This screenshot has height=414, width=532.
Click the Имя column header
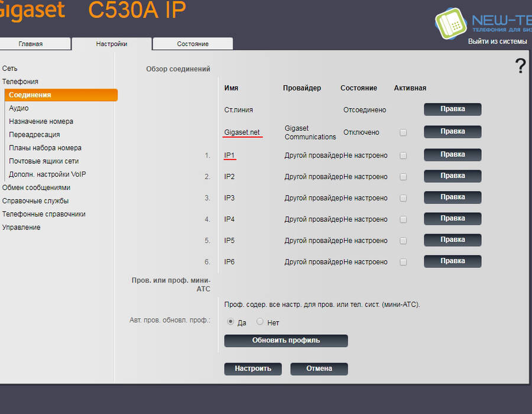pos(231,88)
